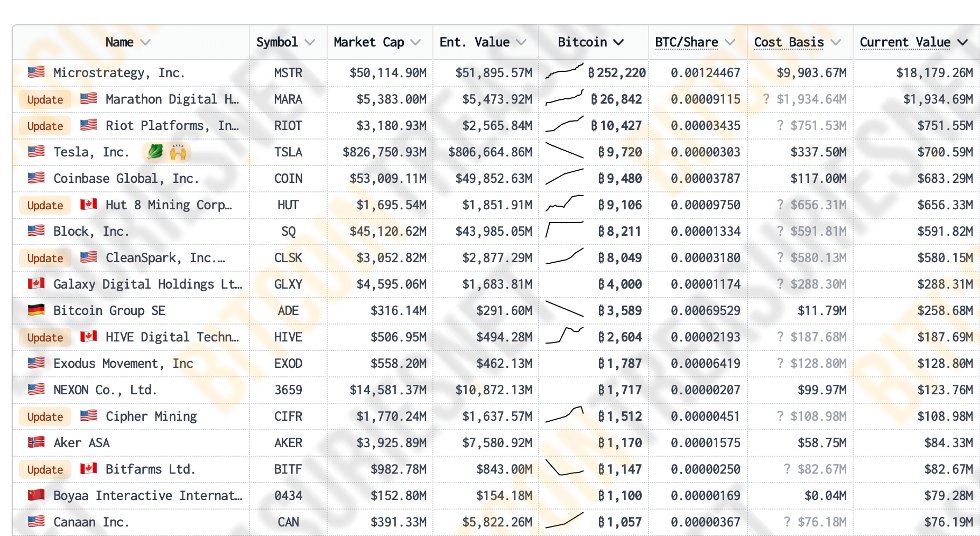Sort by Market Cap column header
This screenshot has height=536, width=980.
377,42
